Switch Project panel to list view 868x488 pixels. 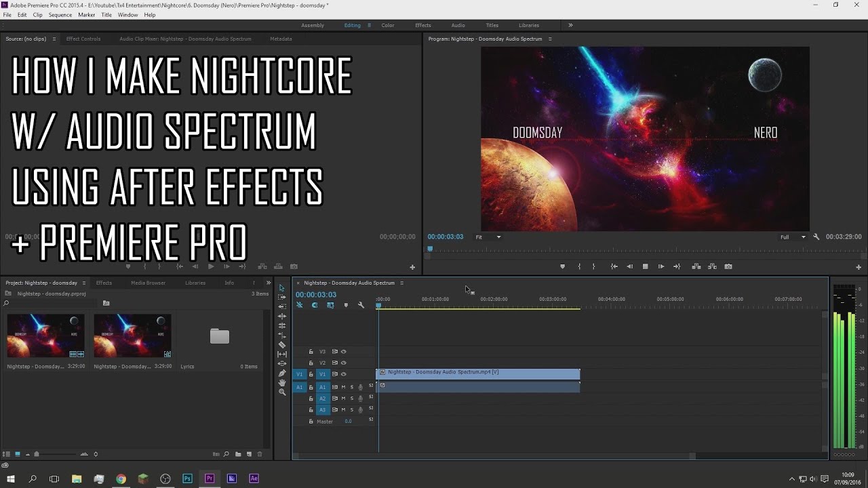coord(7,454)
